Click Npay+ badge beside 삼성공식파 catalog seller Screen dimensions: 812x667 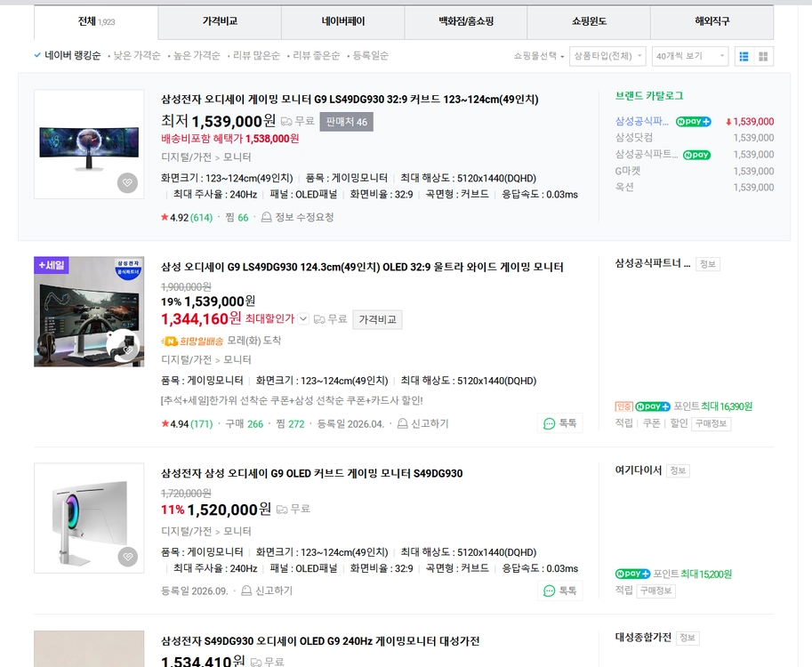694,122
